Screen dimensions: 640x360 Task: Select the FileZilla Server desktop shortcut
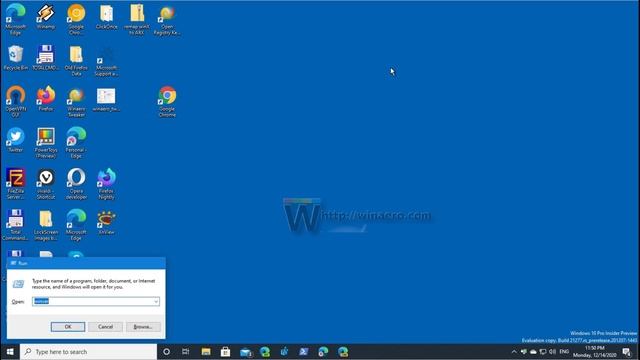pyautogui.click(x=16, y=184)
